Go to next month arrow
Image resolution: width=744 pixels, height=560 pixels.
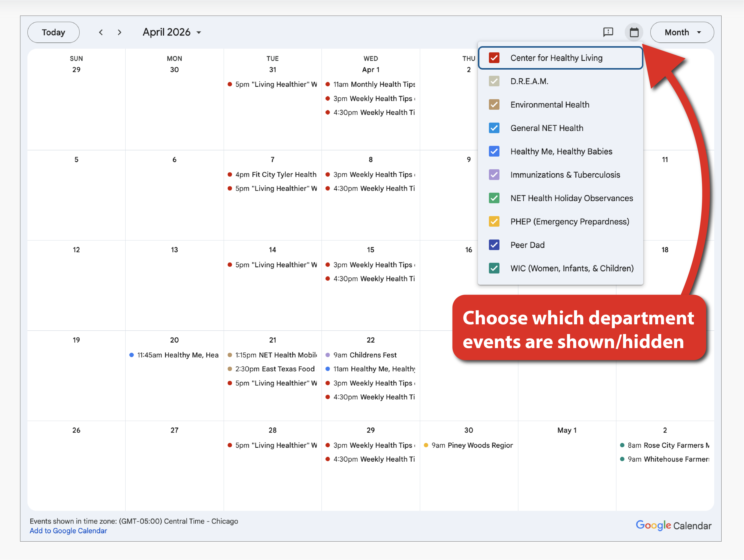pyautogui.click(x=119, y=32)
